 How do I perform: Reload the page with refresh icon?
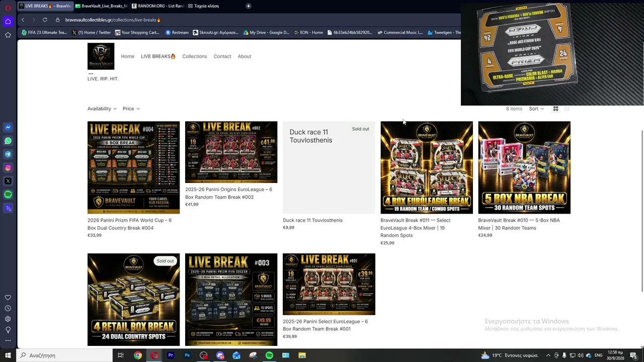point(45,20)
